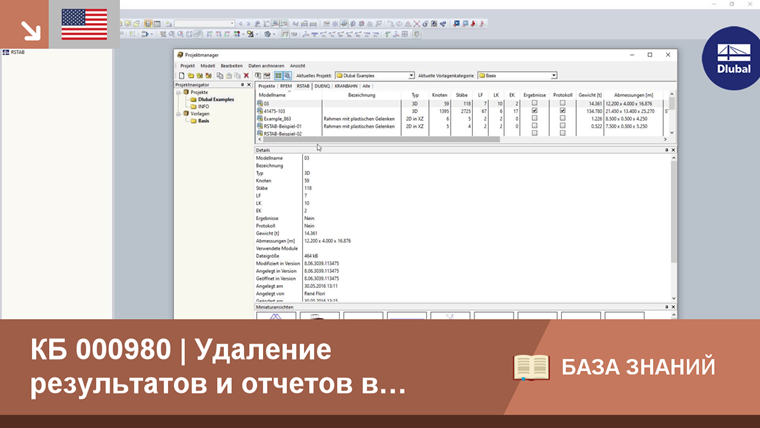Toggle Protokoll checkbox for RSTAB-Beispiel-01
The width and height of the screenshot is (760, 428).
[x=563, y=126]
